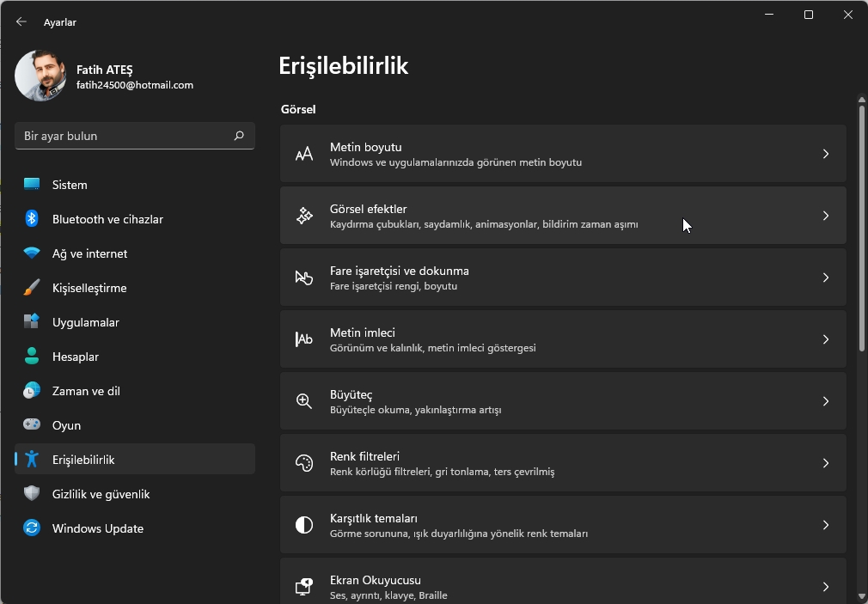Click the Fatih ATEŞ profile picture
This screenshot has height=604, width=868.
(40, 76)
